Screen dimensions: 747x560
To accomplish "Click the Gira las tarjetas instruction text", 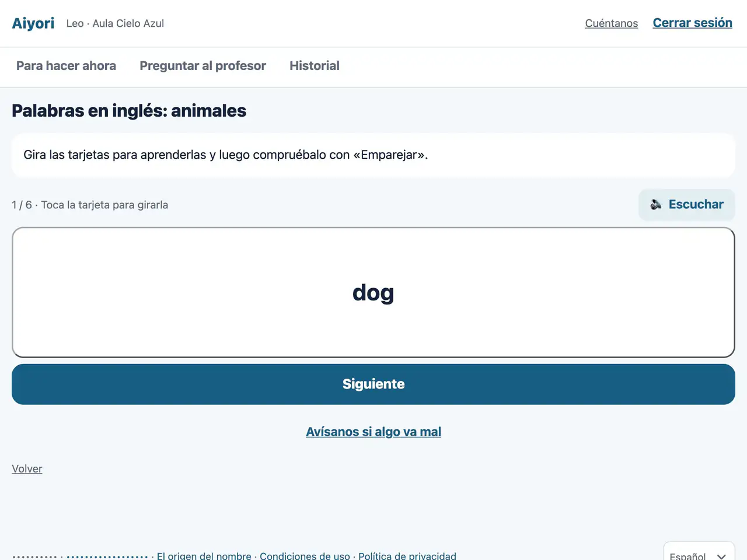I will pyautogui.click(x=226, y=155).
